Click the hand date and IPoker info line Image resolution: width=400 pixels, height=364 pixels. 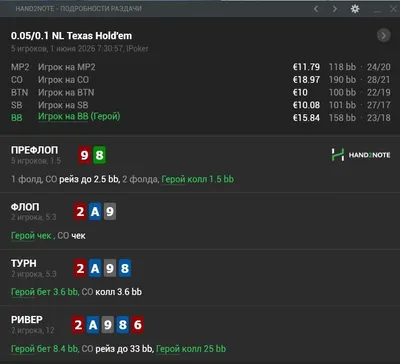[79, 49]
